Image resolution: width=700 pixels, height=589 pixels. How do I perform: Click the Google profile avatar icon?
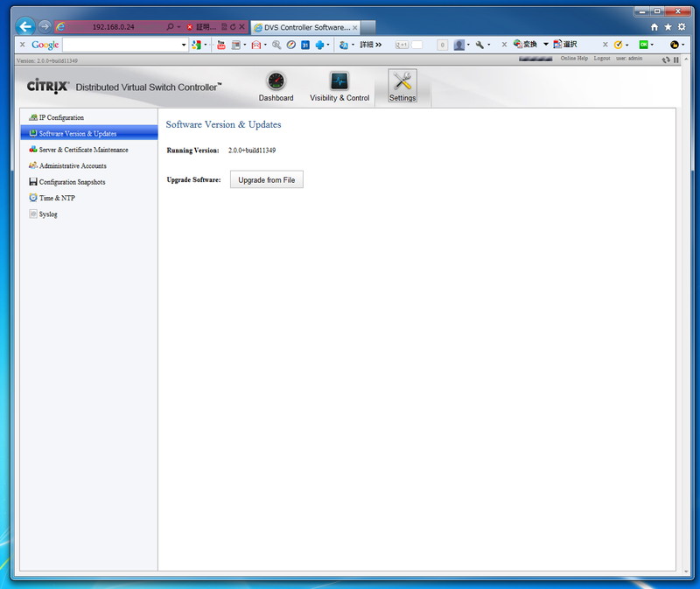pyautogui.click(x=458, y=45)
